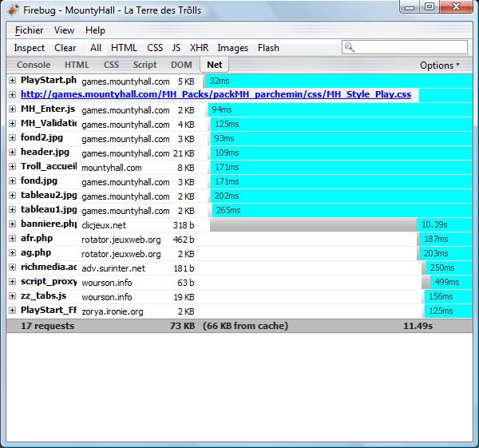Viewport: 479px width, 448px height.
Task: Click the search magnifier icon
Action: 350,48
